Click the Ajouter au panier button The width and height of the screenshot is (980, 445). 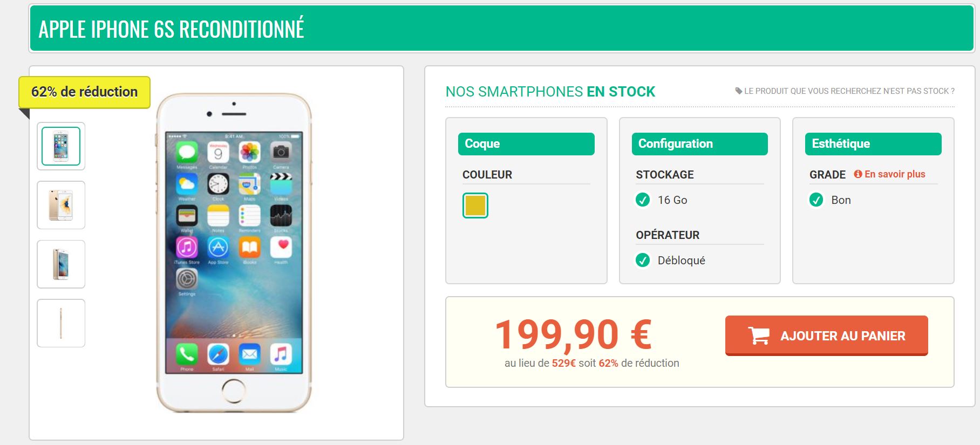point(827,336)
